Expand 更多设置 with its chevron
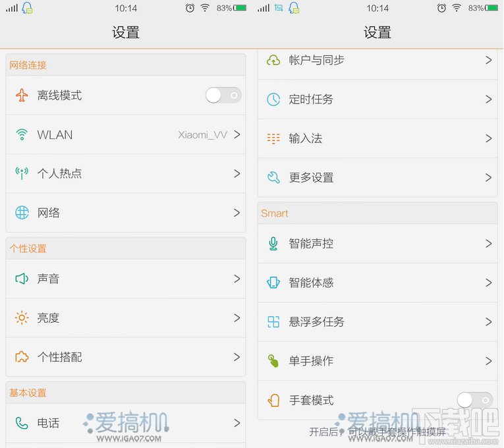The width and height of the screenshot is (504, 448). click(x=489, y=177)
